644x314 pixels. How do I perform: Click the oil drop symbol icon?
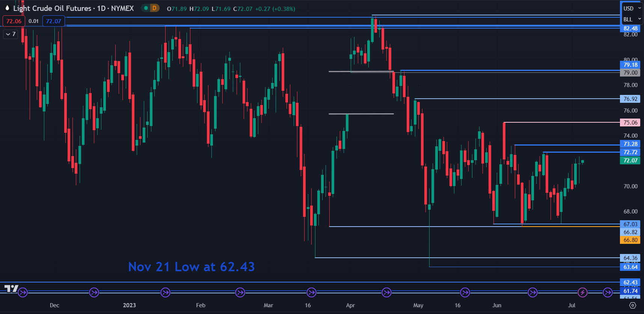click(7, 8)
